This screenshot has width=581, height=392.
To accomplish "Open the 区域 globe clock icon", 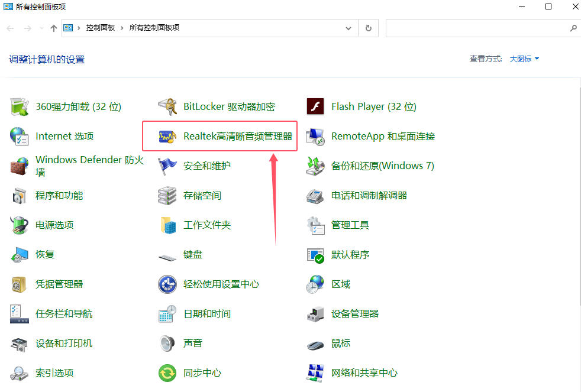I will pos(315,284).
